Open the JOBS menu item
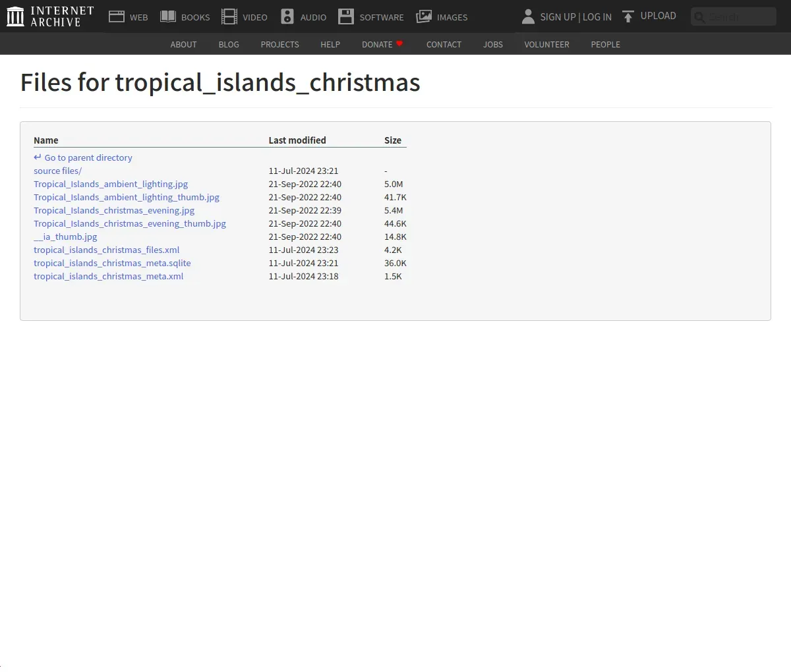Viewport: 791px width, 672px height. tap(493, 44)
